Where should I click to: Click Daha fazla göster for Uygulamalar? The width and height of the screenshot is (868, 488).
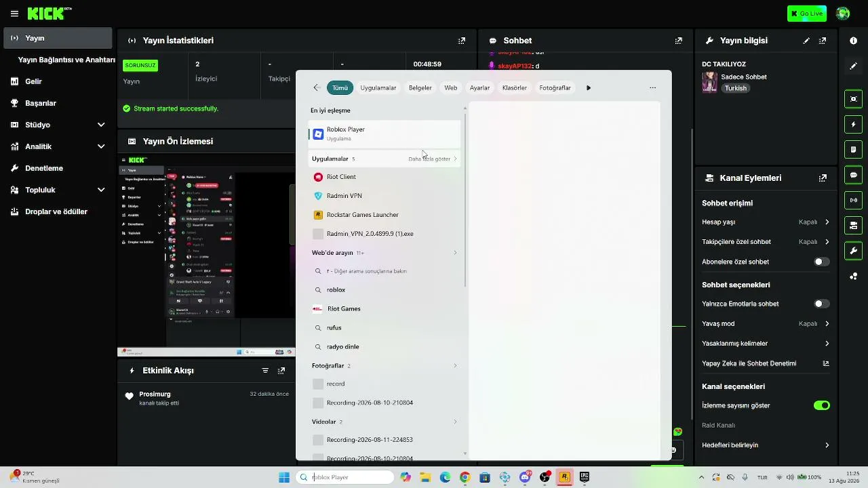point(433,159)
